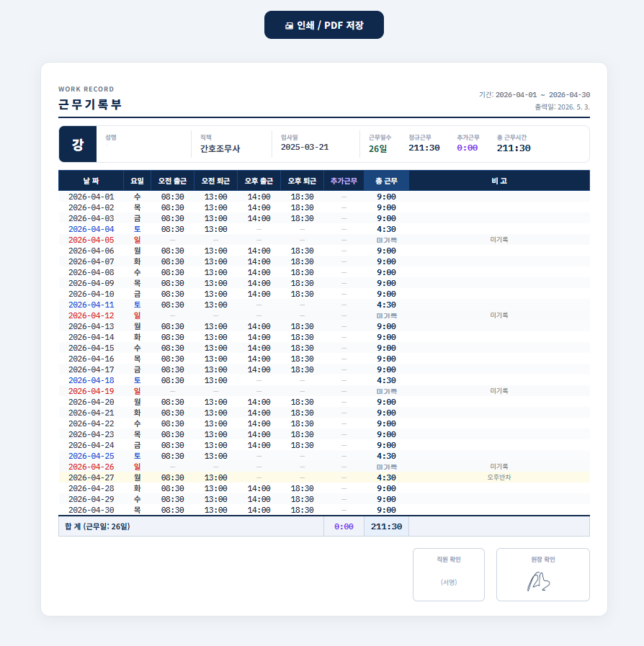
Task: Select the 추가근무 column header
Action: click(x=344, y=181)
